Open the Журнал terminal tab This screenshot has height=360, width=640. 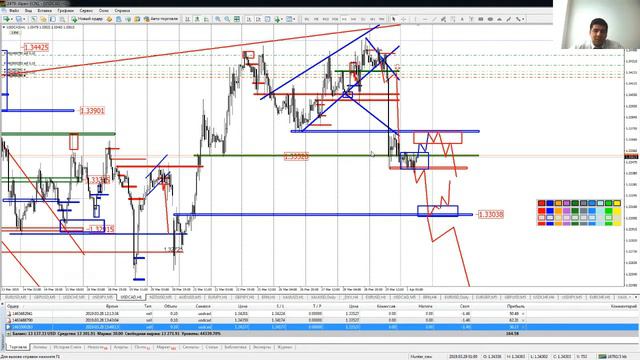pyautogui.click(x=285, y=347)
